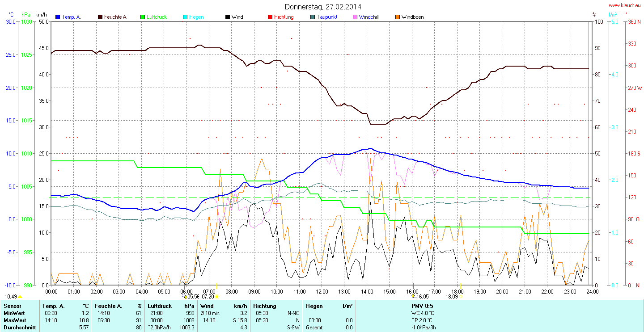Click the yellow sun marker at 07:20
The height and width of the screenshot is (332, 644).
pyautogui.click(x=216, y=296)
